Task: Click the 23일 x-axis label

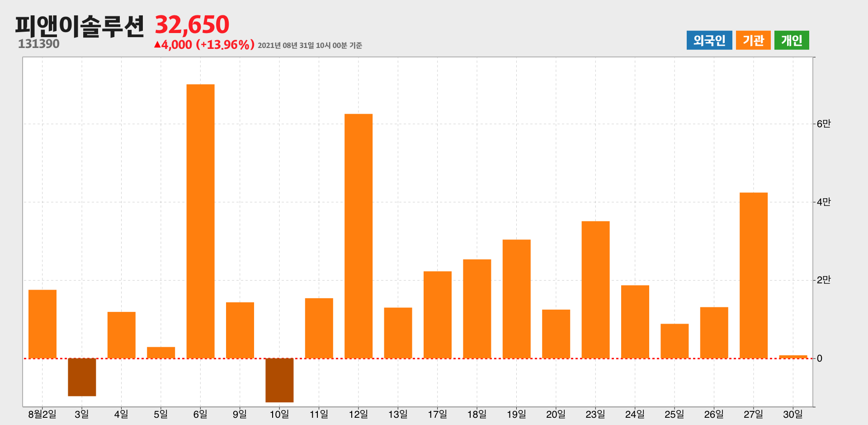Action: coord(595,414)
